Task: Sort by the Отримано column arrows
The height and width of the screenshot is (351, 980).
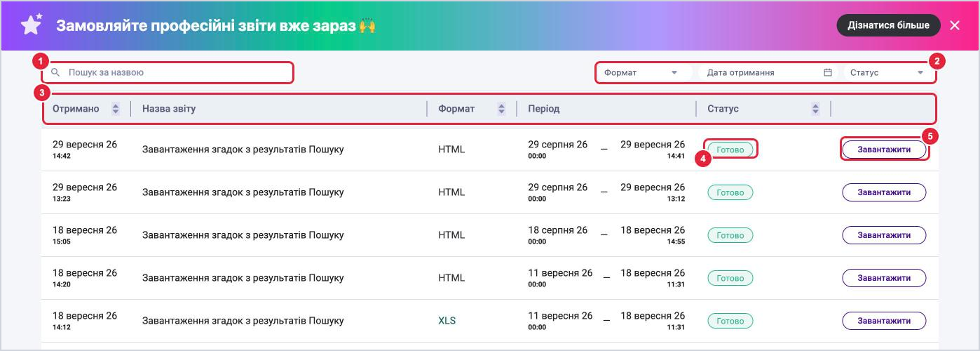Action: (116, 109)
